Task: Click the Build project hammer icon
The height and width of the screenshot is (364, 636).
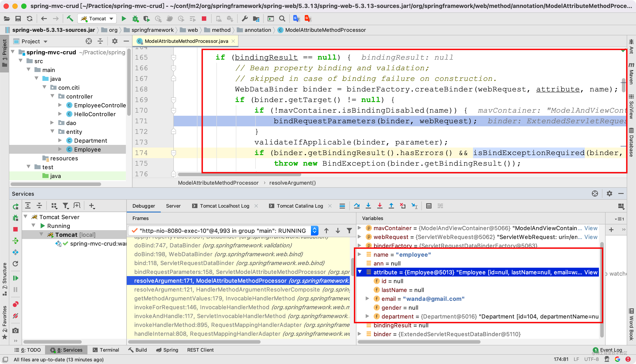Action: pyautogui.click(x=70, y=19)
